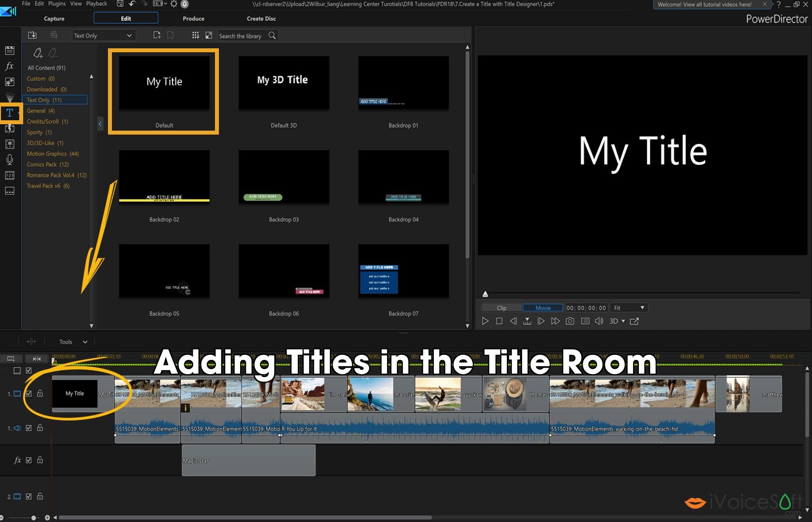Open the Transition Room lightning icon

point(9,129)
